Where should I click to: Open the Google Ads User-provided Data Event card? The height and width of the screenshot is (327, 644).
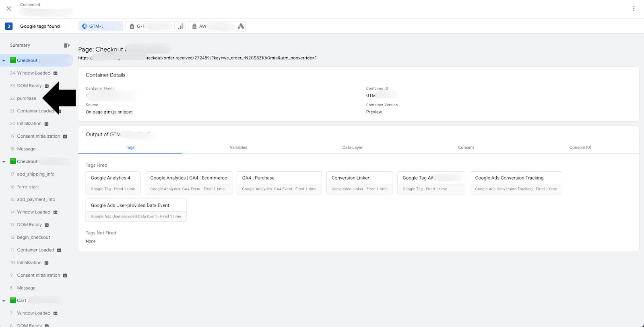click(136, 210)
